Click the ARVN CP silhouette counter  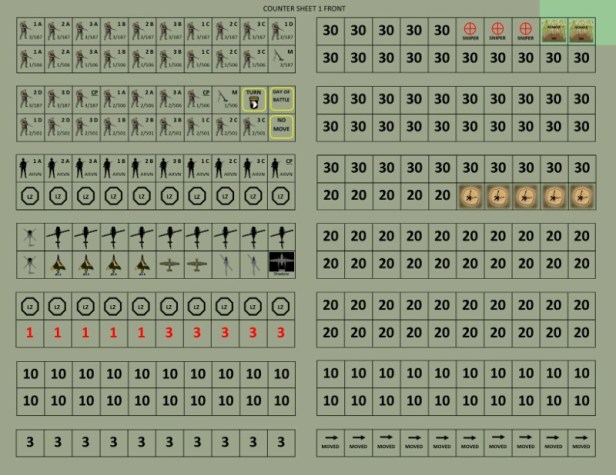tap(281, 167)
